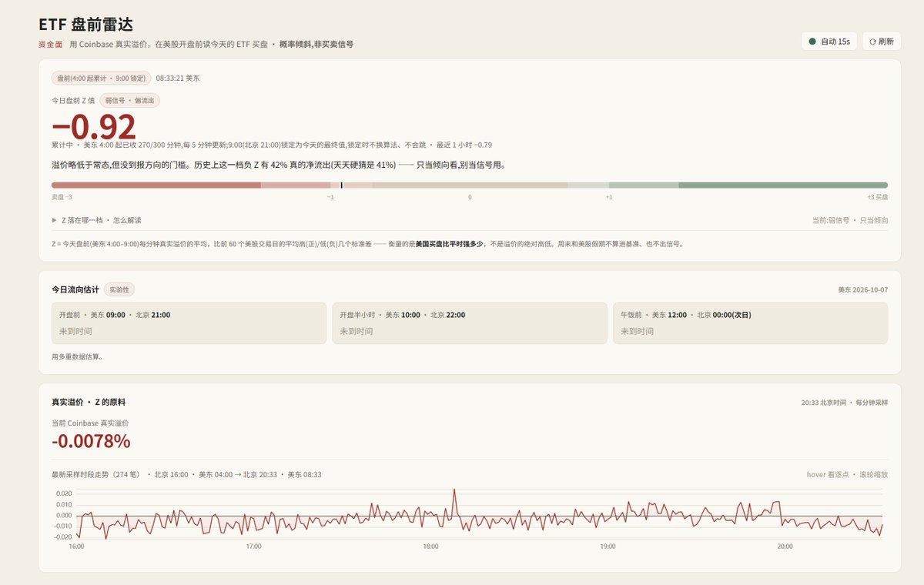
Task: Click the 19:00 tick on the chart axis
Action: pos(608,547)
